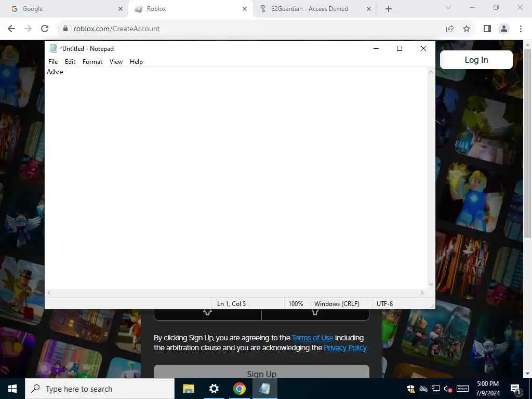Close the Roblox tab
Viewport: 532px width, 399px height.
245,9
